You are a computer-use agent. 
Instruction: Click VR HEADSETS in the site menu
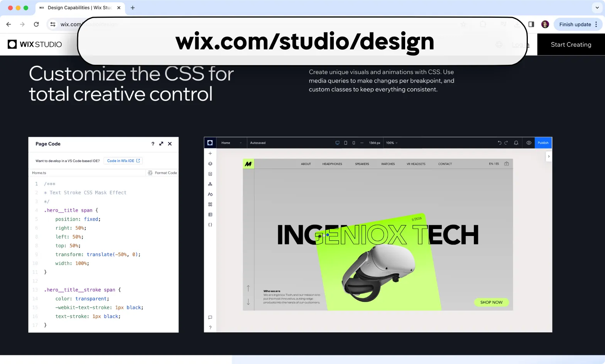[416, 164]
